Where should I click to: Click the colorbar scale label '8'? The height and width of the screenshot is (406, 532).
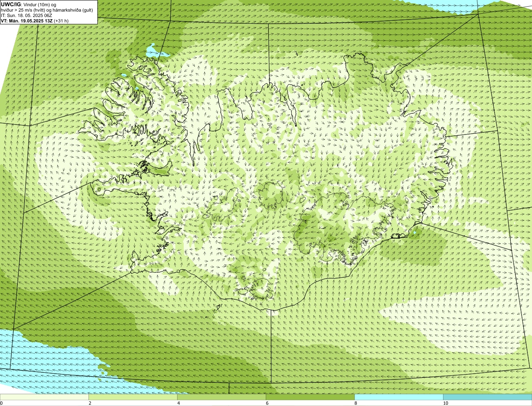coord(356,403)
